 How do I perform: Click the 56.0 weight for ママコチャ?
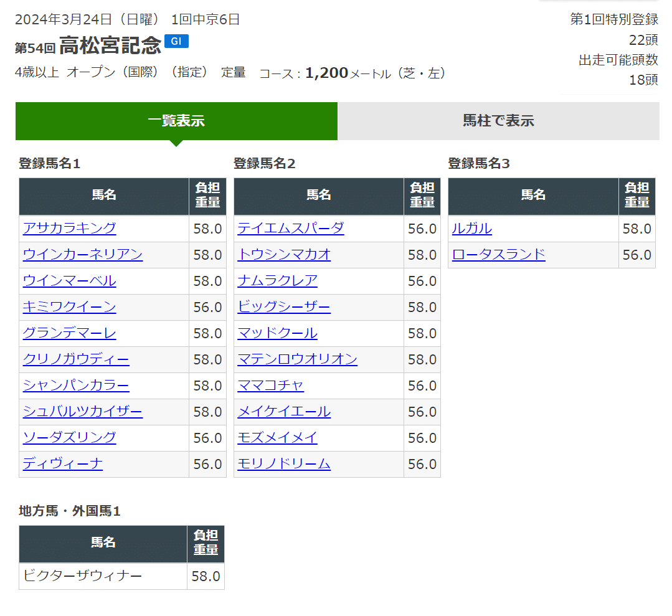click(422, 386)
